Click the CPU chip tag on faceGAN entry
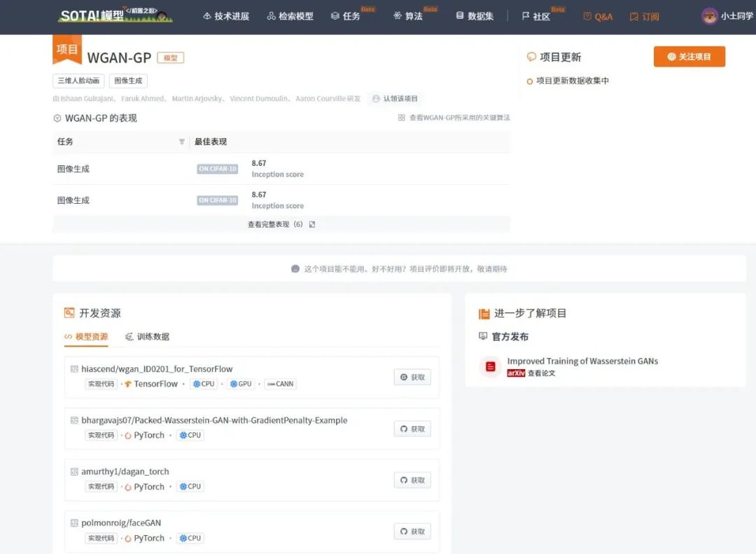Viewport: 756px width, 554px height. [190, 538]
